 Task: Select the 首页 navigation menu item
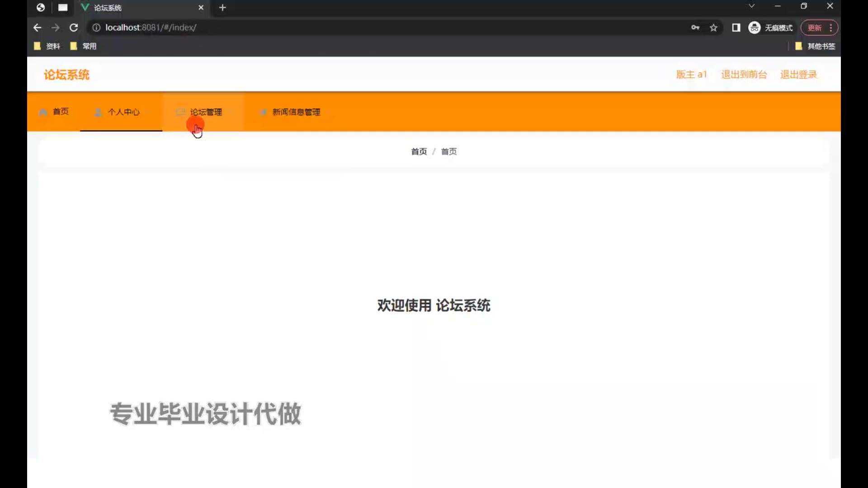click(x=61, y=112)
